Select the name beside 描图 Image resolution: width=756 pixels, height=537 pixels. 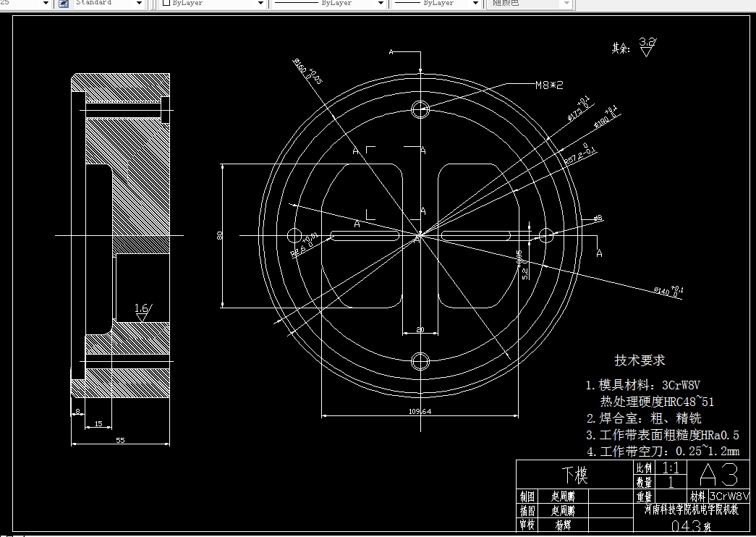coord(563,510)
